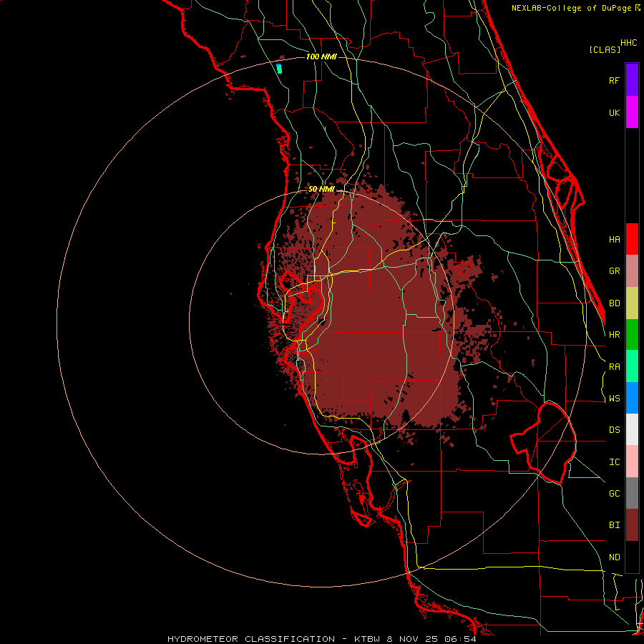This screenshot has width=644, height=644.
Task: Select the GR legend color block
Action: point(632,271)
